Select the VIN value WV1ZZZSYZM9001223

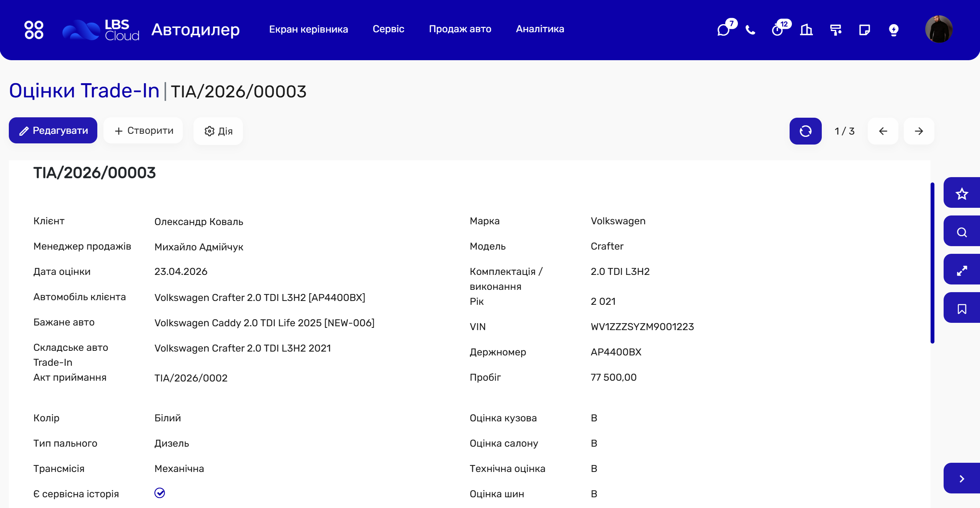click(642, 327)
